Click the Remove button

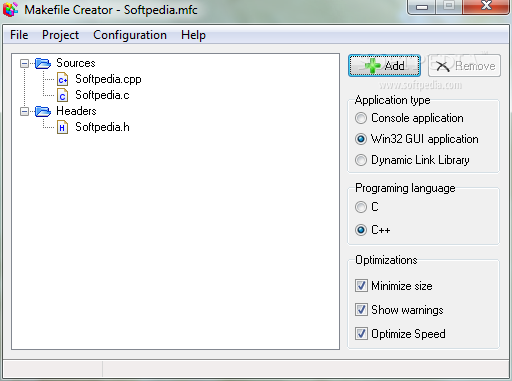(x=464, y=66)
